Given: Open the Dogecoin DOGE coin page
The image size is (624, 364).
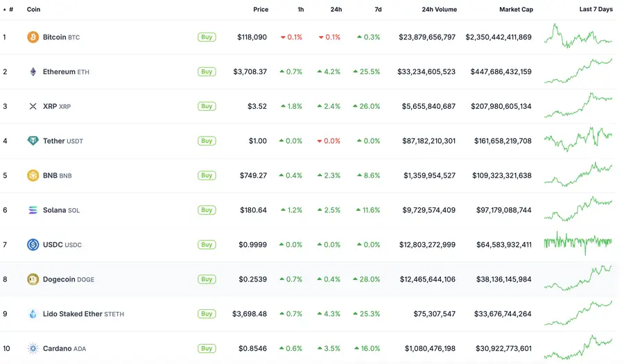Looking at the screenshot, I should pyautogui.click(x=69, y=279).
